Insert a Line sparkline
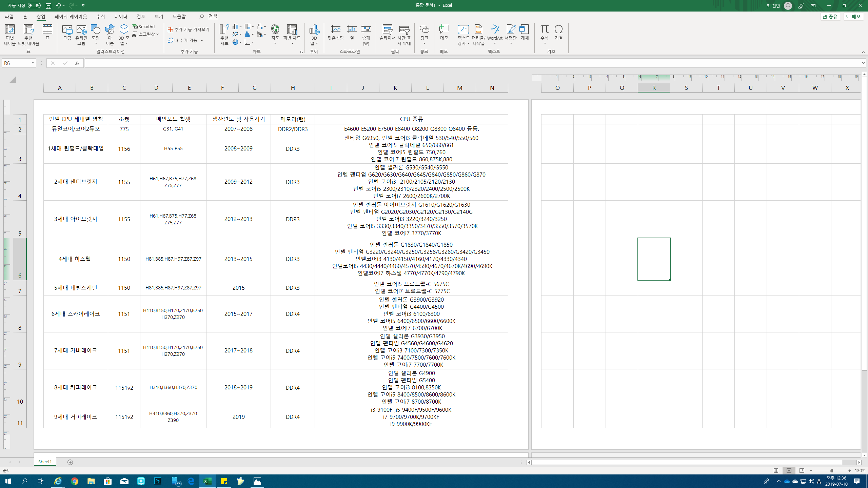Viewport: 868px width, 488px height. click(336, 33)
